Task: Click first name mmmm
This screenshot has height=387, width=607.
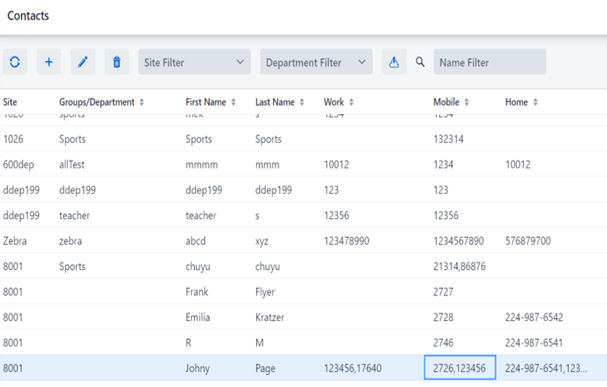Action: [201, 164]
